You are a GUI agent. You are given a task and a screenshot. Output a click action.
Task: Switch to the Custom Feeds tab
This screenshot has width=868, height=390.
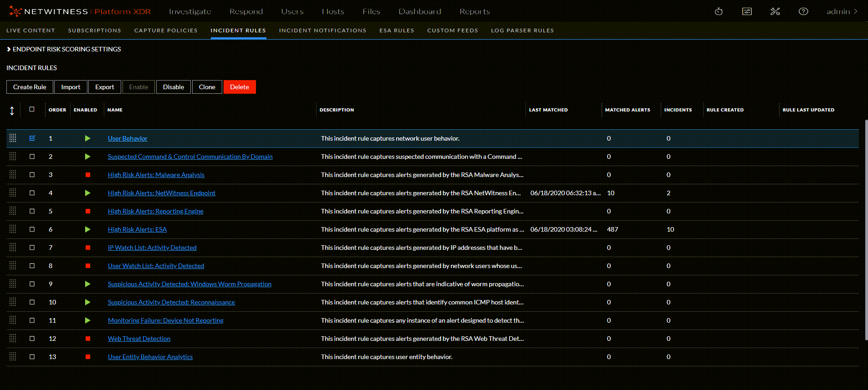pyautogui.click(x=453, y=30)
